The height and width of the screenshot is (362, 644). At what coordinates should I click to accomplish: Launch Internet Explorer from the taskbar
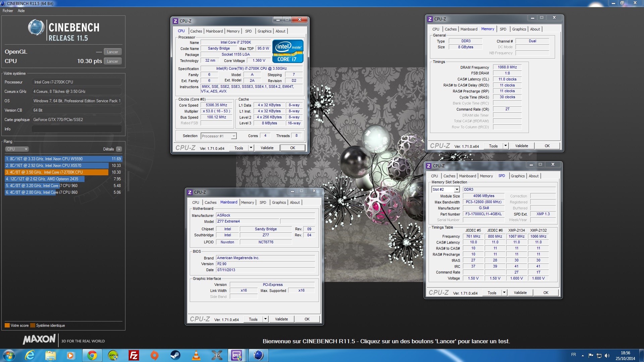tap(30, 355)
